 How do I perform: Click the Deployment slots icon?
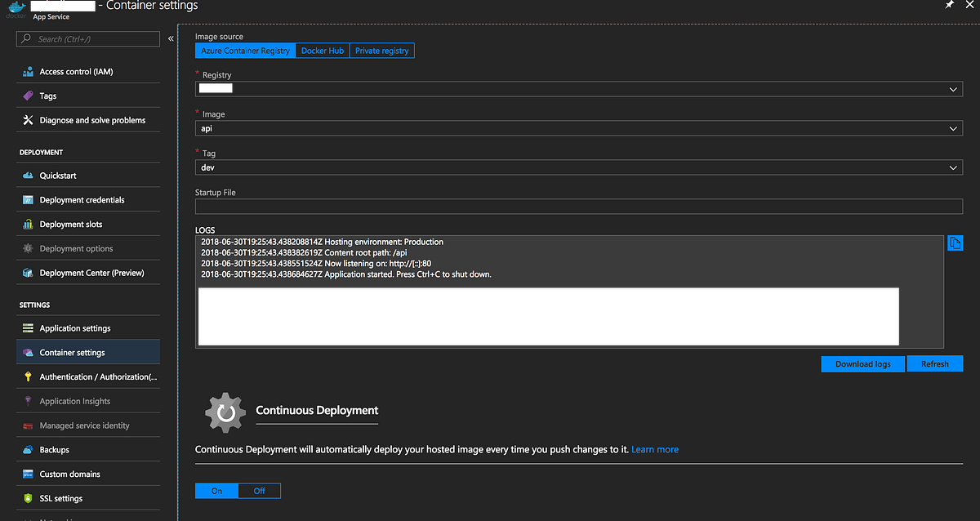(x=28, y=224)
